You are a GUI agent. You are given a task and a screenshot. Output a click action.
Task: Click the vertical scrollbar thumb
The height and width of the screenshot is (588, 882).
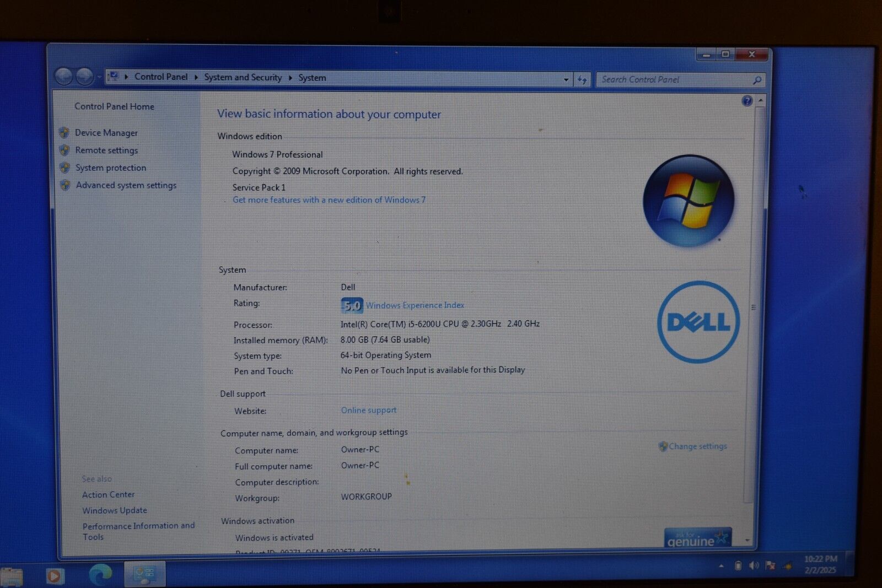(754, 306)
